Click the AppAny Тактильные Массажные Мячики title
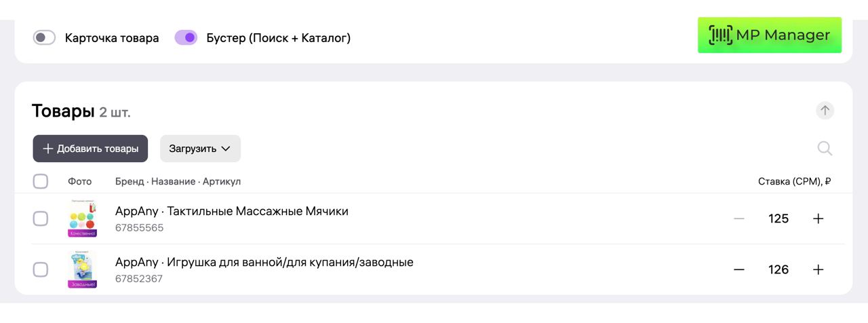 pyautogui.click(x=232, y=212)
